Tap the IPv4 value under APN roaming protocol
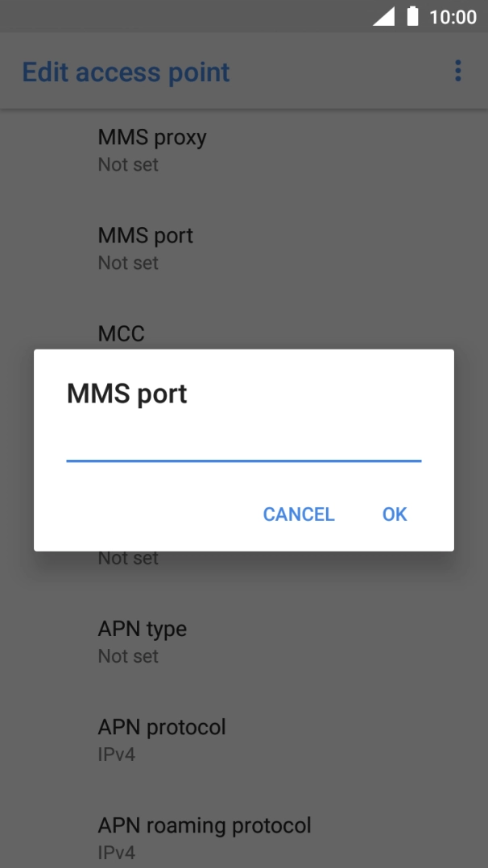Image resolution: width=488 pixels, height=868 pixels. pyautogui.click(x=116, y=853)
